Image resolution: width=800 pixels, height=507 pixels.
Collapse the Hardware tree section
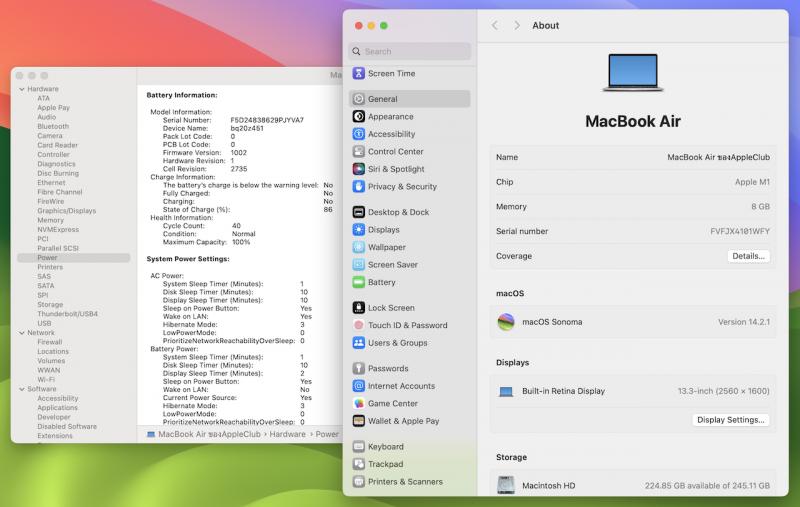click(21, 89)
